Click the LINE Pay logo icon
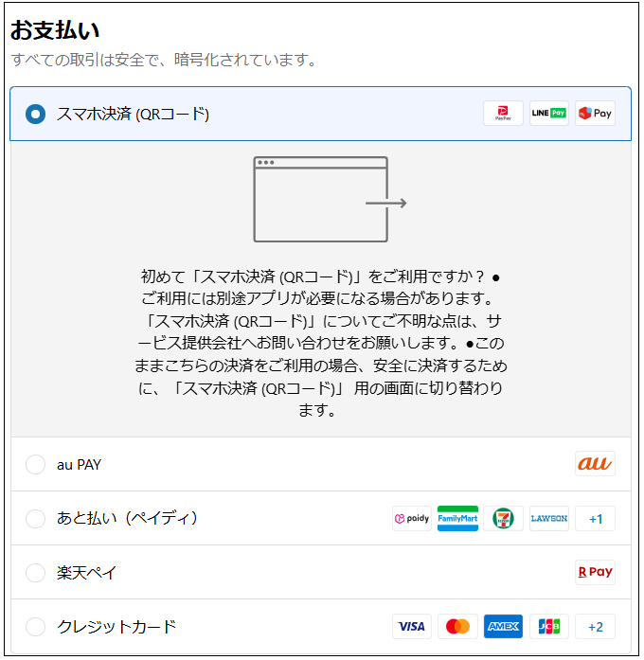The height and width of the screenshot is (660, 644). point(549,114)
